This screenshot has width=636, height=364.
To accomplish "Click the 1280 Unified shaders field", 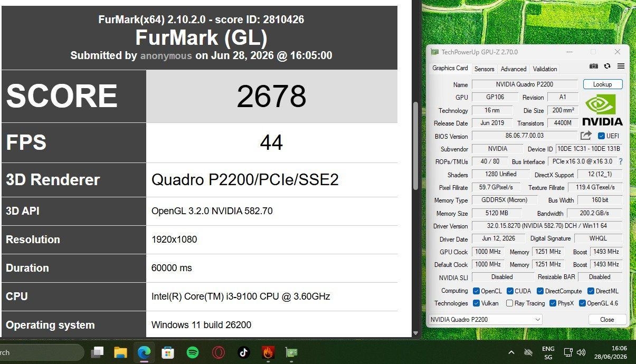I will 501,174.
